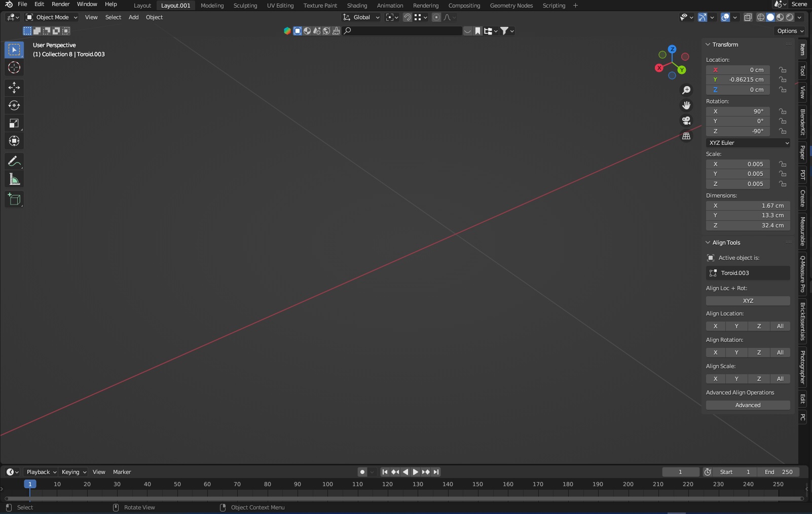Select the Add Cube tool
This screenshot has width=812, height=514.
pyautogui.click(x=14, y=200)
